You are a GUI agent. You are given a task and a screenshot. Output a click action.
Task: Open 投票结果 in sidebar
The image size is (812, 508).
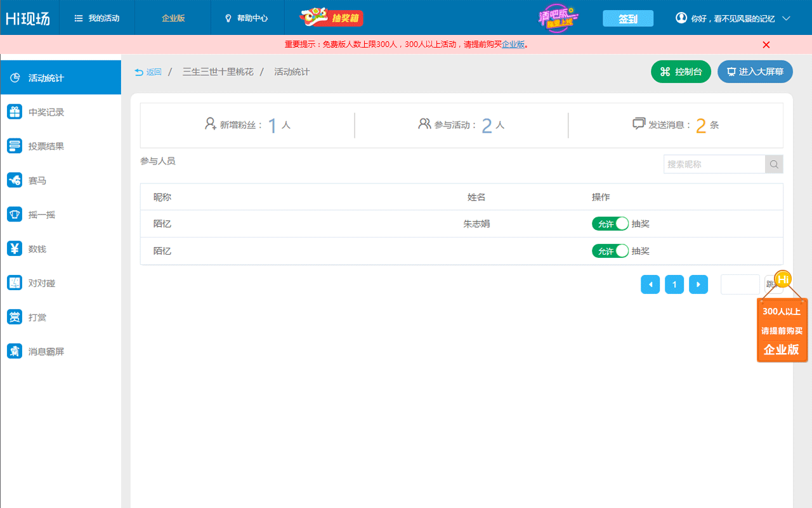coord(61,147)
